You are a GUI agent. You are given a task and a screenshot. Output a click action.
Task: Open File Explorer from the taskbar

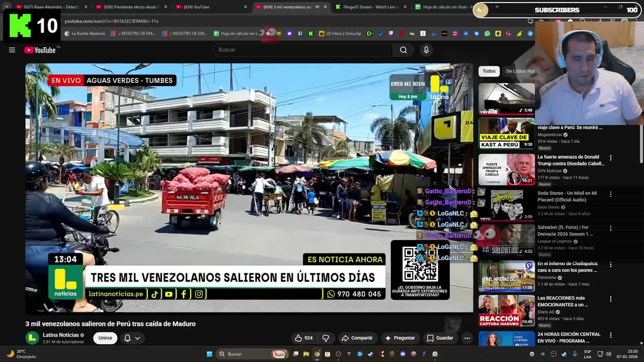click(x=306, y=354)
